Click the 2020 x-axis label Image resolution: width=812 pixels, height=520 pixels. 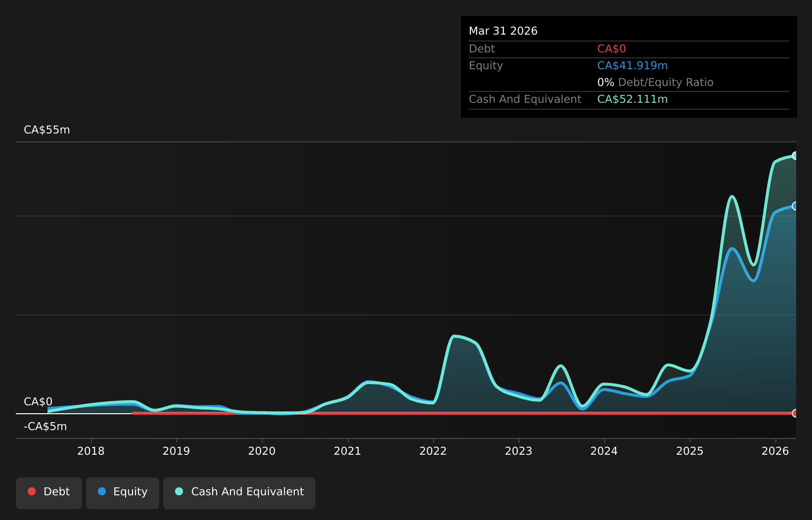tap(262, 451)
